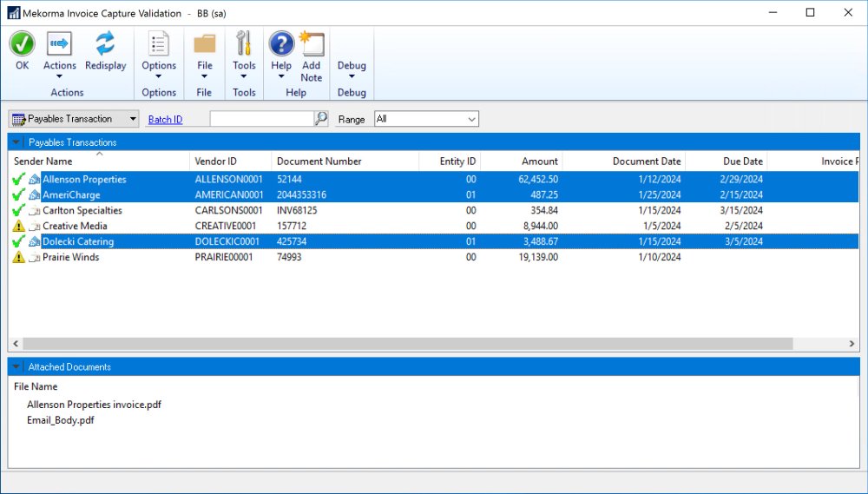Click the Add Note icon
This screenshot has width=868, height=494.
[x=311, y=45]
